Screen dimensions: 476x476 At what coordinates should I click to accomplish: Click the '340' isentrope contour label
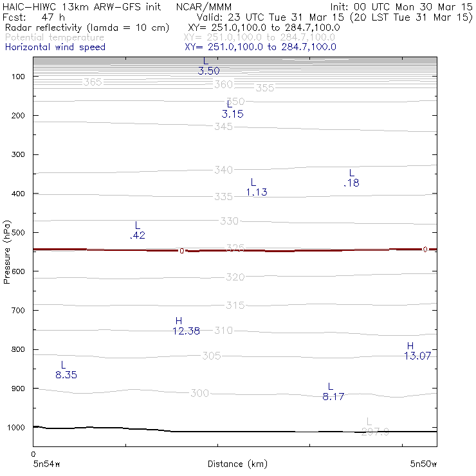coord(224,170)
